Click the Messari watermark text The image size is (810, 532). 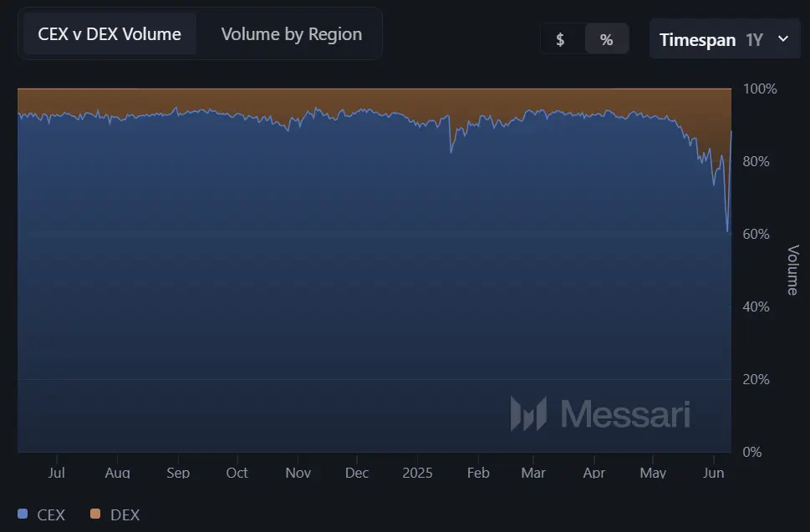[625, 413]
